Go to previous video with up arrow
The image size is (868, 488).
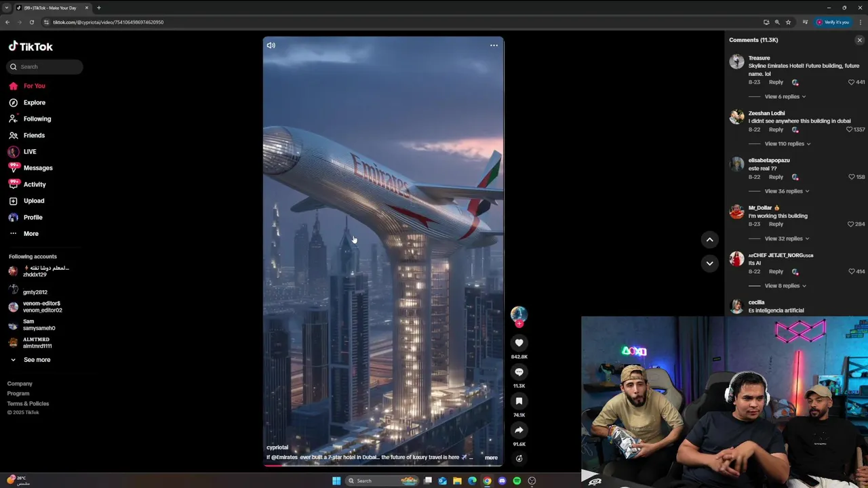coord(709,239)
